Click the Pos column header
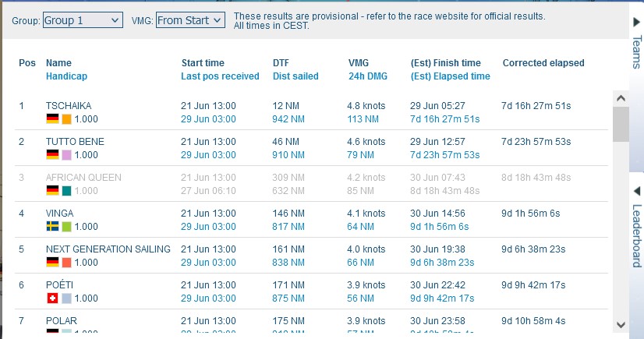This screenshot has height=339, width=644. [27, 63]
